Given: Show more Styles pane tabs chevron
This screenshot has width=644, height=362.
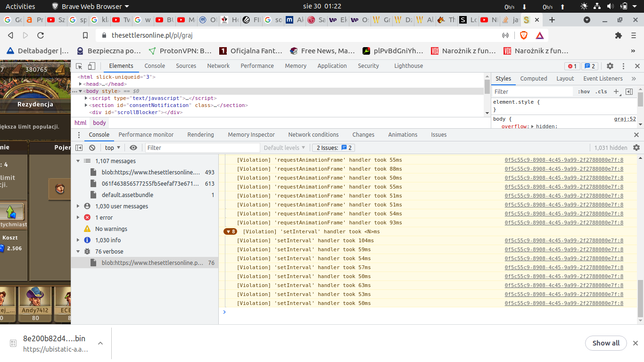Looking at the screenshot, I should point(634,79).
